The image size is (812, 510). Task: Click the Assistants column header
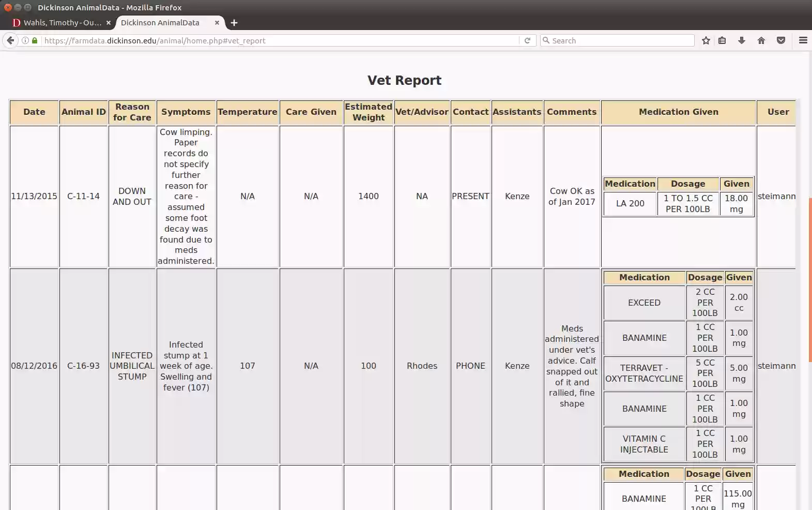pos(517,112)
